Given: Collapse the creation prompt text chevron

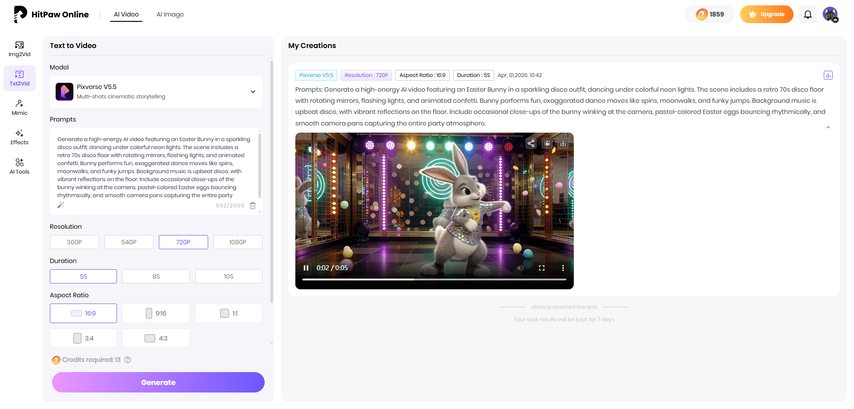Looking at the screenshot, I should coord(828,127).
